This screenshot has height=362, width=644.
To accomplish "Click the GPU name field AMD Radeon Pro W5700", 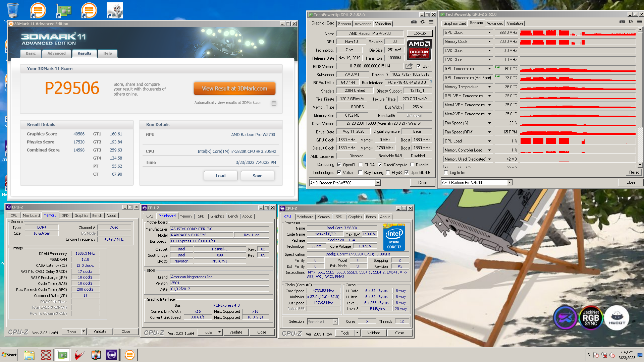I will 370,34.
